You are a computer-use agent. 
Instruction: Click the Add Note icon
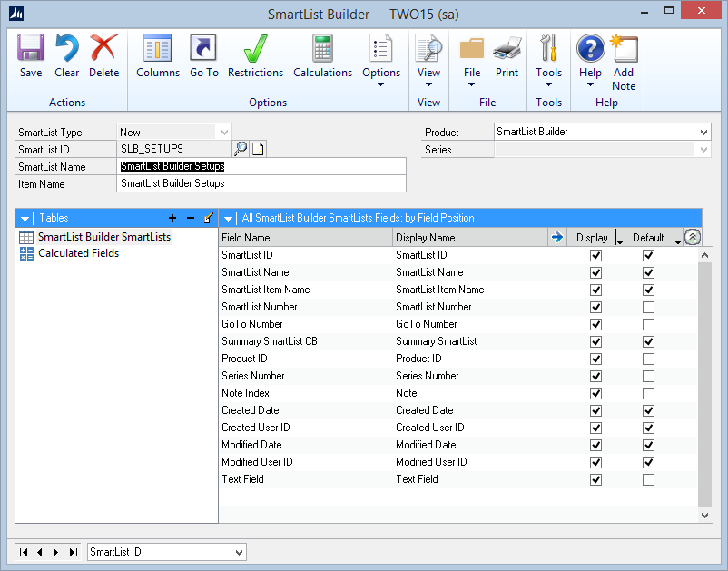tap(624, 48)
